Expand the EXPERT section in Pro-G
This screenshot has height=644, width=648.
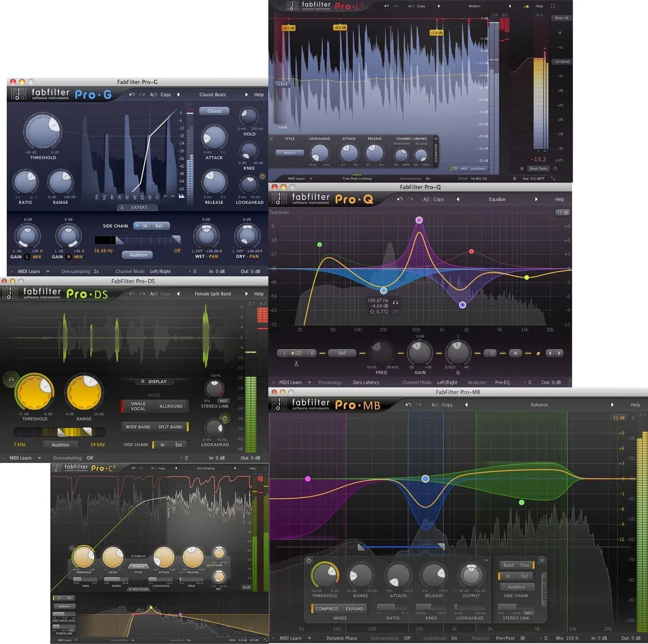point(137,207)
